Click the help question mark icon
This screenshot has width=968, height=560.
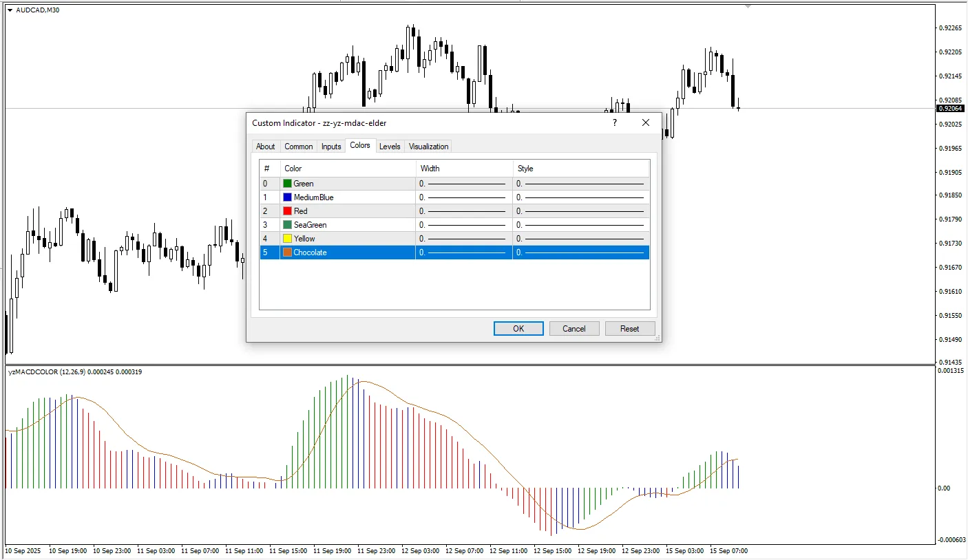(615, 122)
